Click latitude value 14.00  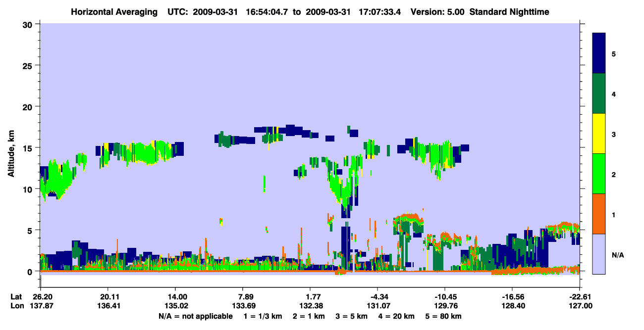pyautogui.click(x=175, y=297)
